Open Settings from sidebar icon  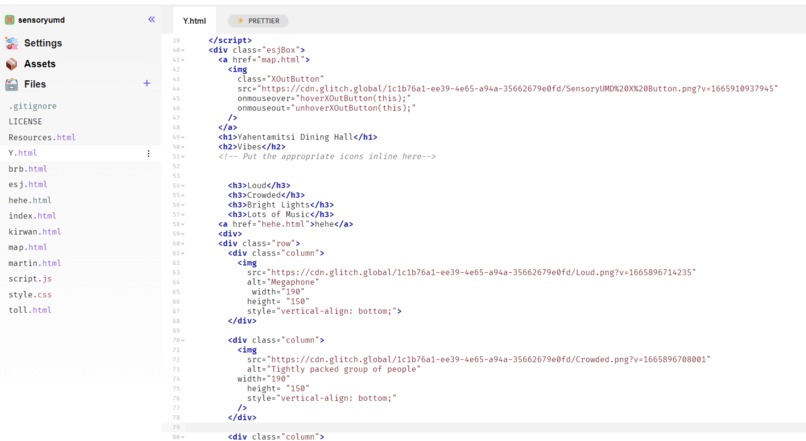pyautogui.click(x=11, y=43)
